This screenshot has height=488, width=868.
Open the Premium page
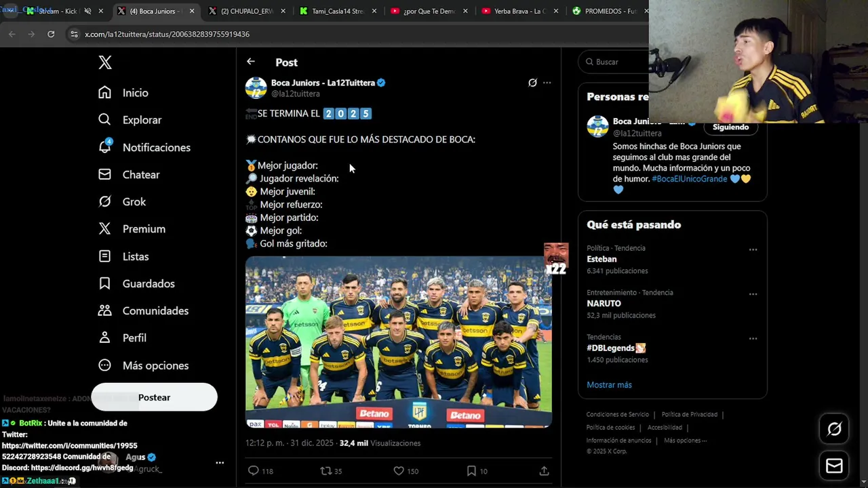click(x=132, y=229)
